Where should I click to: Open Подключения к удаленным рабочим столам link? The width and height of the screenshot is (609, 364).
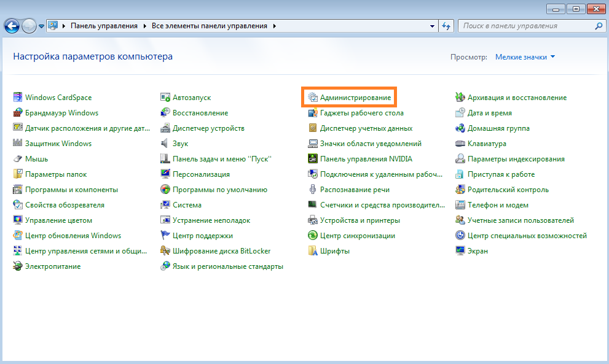[381, 174]
